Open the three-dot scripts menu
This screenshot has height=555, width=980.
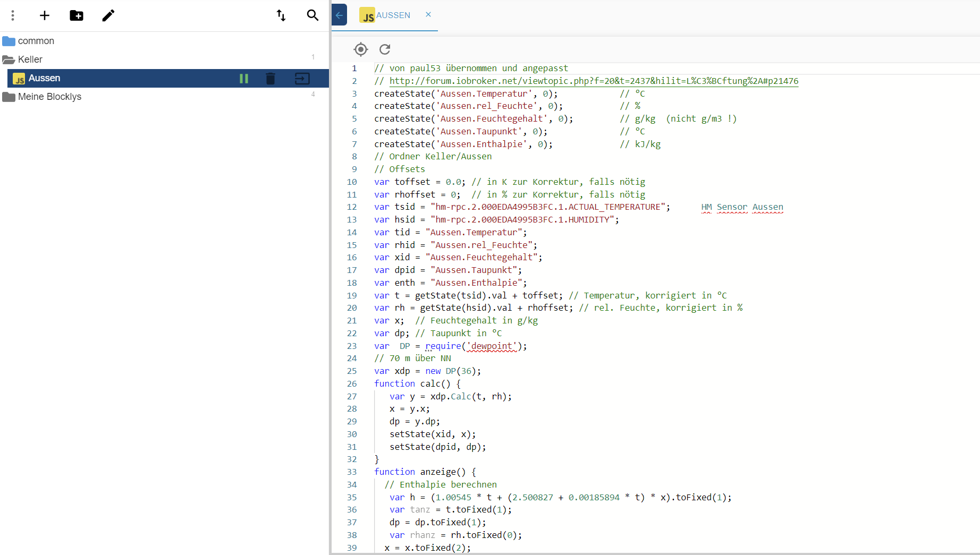pyautogui.click(x=13, y=15)
